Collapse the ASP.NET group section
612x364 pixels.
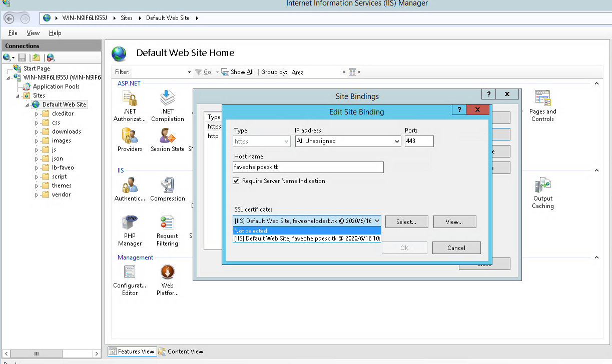pos(596,83)
